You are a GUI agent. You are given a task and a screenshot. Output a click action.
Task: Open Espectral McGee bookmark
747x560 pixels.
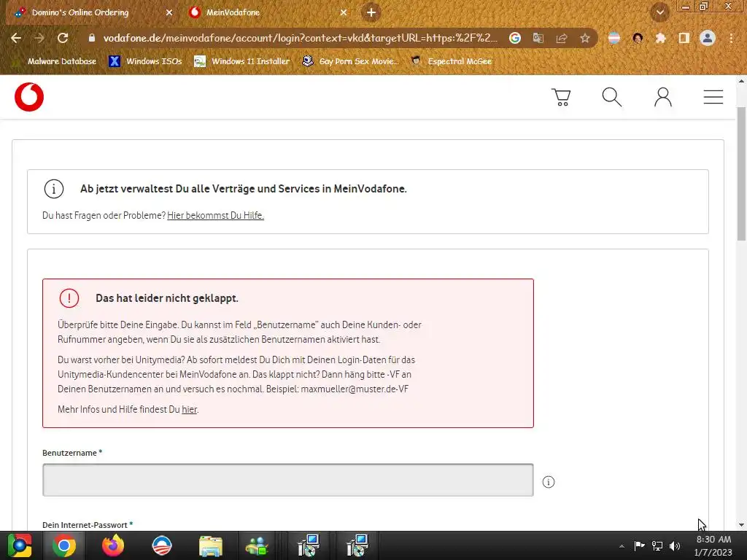pos(452,61)
